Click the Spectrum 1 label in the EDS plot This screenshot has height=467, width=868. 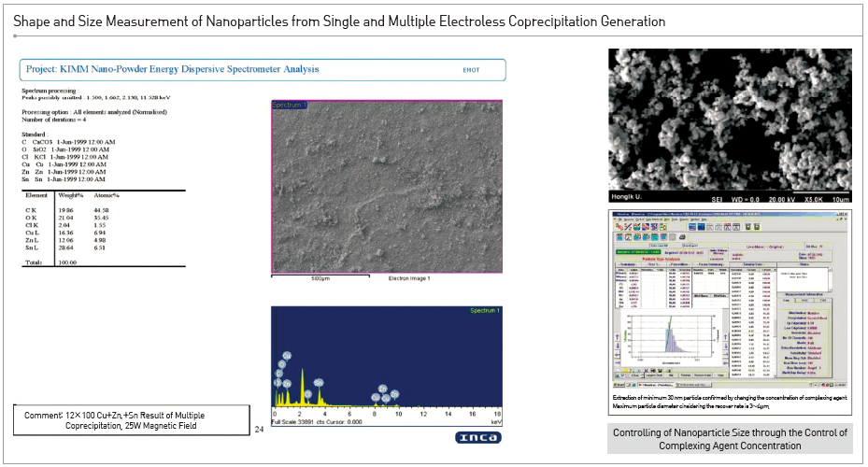tap(485, 310)
